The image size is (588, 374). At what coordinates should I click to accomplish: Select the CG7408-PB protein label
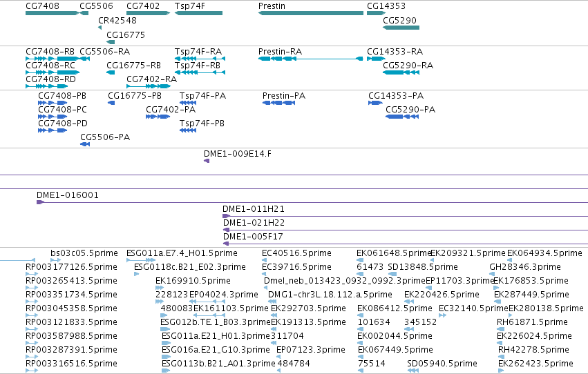coord(62,96)
